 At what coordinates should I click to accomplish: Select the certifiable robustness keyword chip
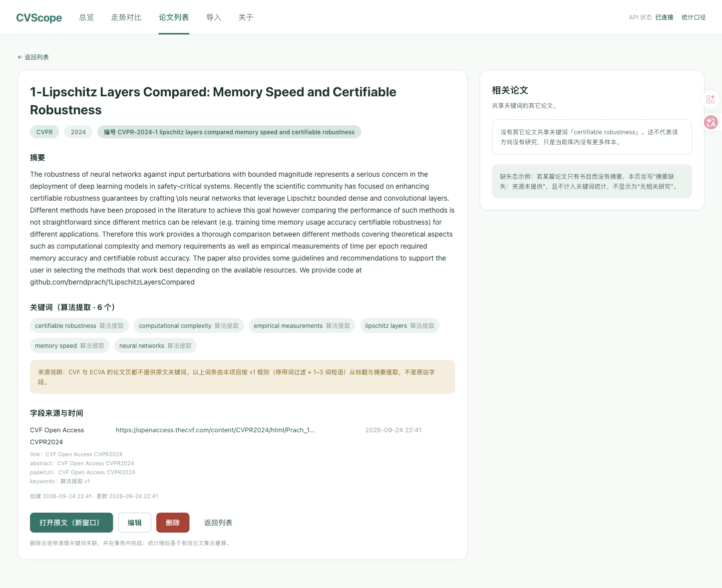[x=79, y=326]
